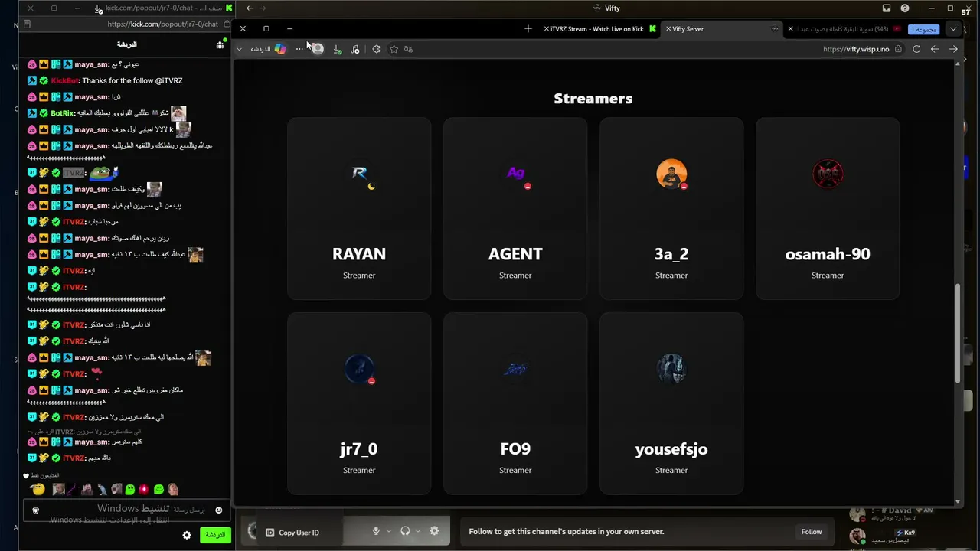Open user settings gear in Vifty
Viewport: 980px width, 551px height.
point(434,531)
